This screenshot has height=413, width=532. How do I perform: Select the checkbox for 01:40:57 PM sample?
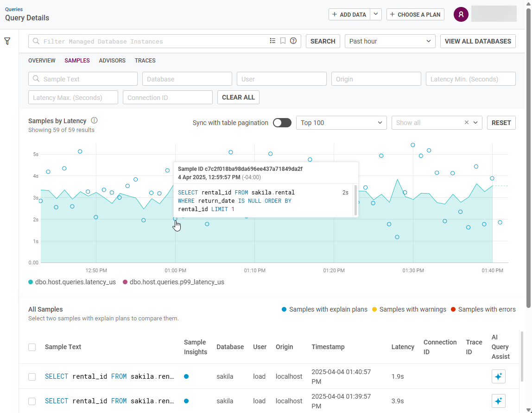(32, 377)
